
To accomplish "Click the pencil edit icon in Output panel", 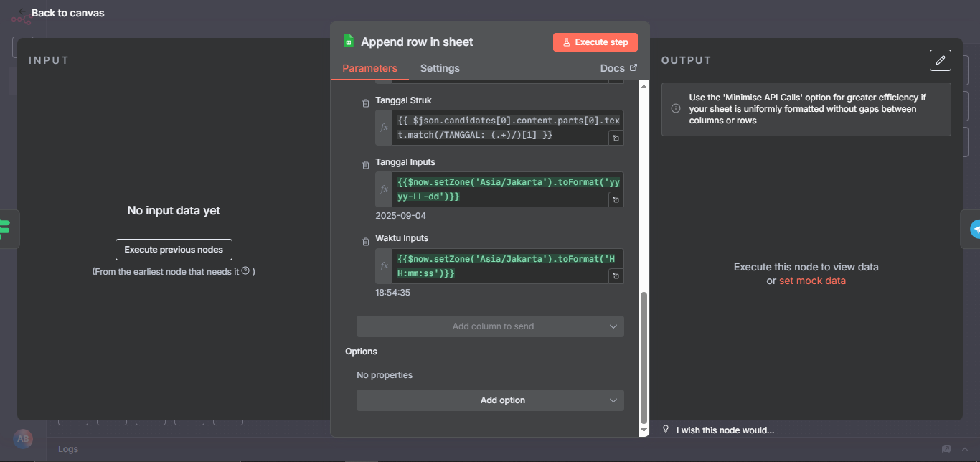I will click(940, 60).
